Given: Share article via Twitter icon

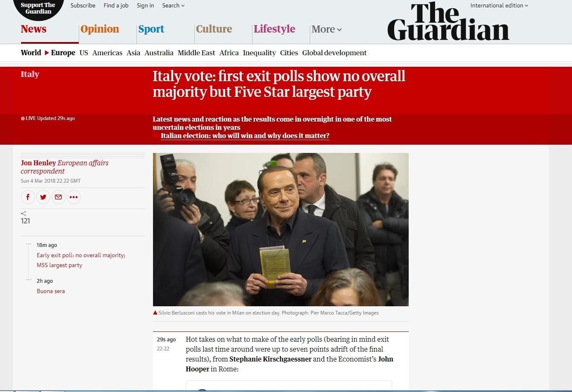Looking at the screenshot, I should tap(43, 197).
